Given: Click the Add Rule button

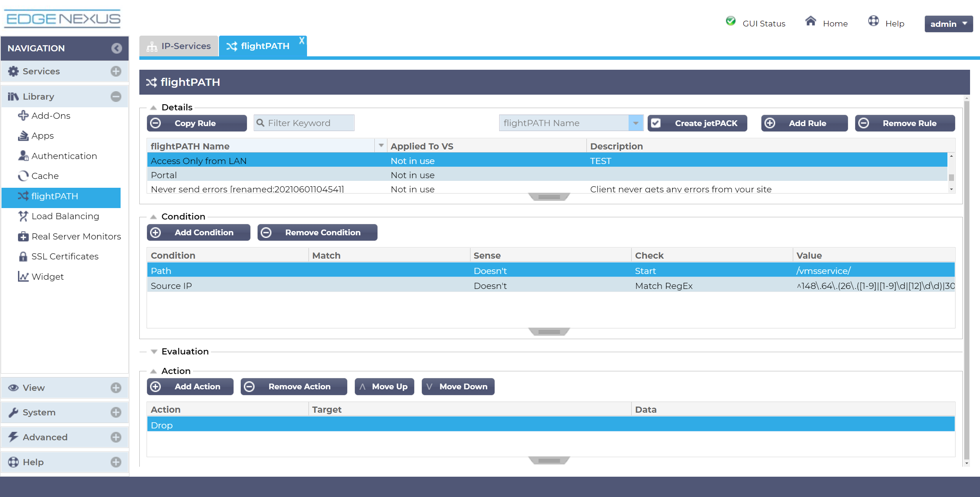Looking at the screenshot, I should [x=804, y=123].
